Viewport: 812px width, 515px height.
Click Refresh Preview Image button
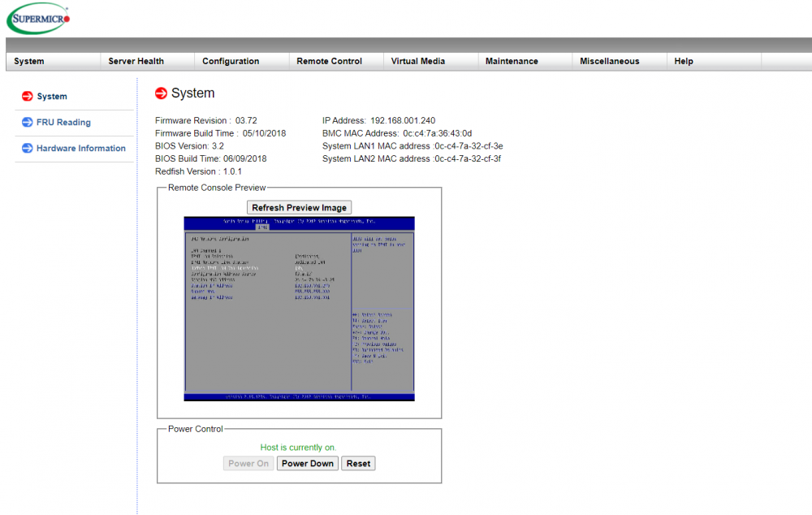[x=300, y=207]
